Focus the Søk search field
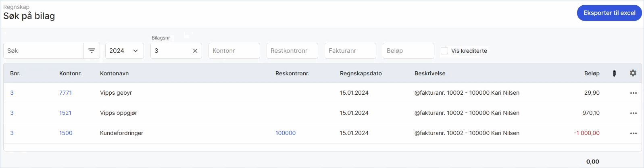The image size is (644, 168). point(44,51)
